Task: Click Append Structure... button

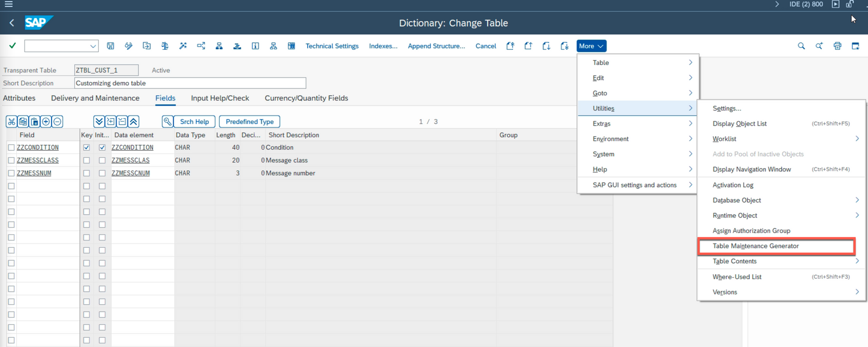Action: 436,46
